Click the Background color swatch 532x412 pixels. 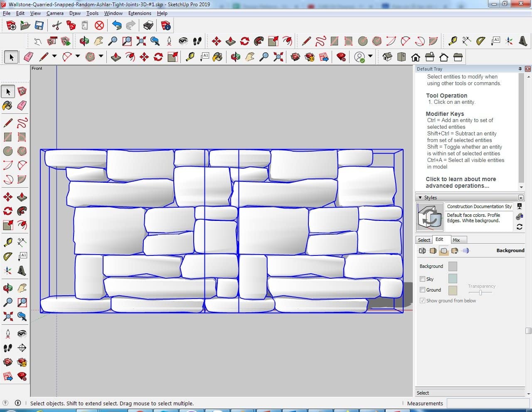tap(453, 266)
